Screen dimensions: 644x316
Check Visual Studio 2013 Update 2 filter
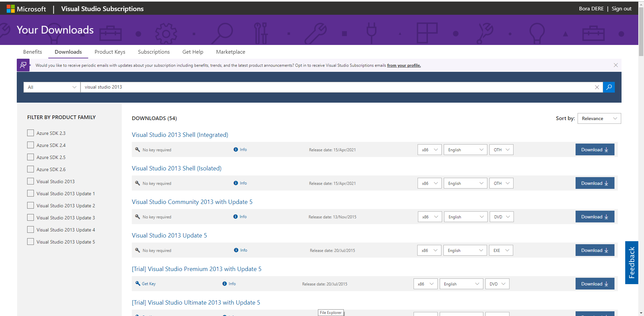click(31, 205)
